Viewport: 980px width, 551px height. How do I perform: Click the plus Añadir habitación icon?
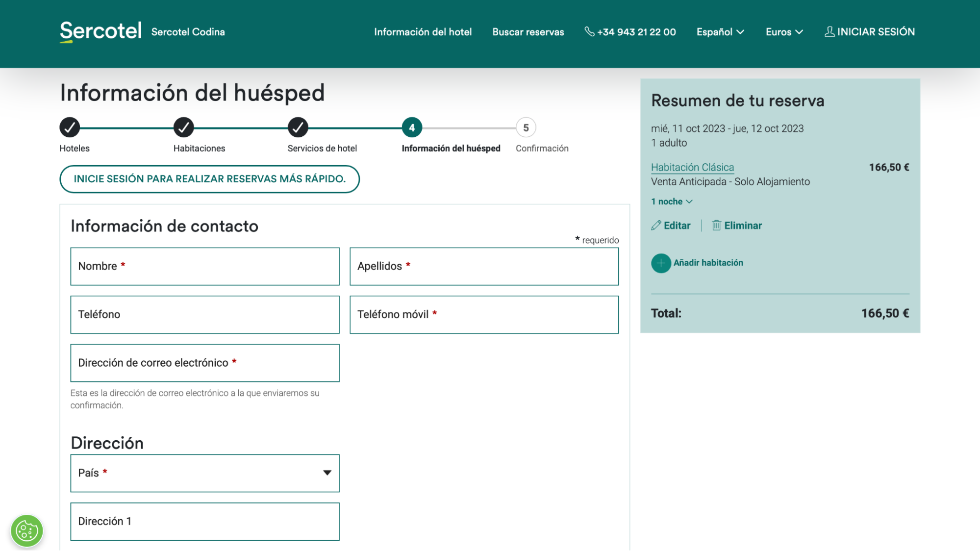[x=661, y=263]
